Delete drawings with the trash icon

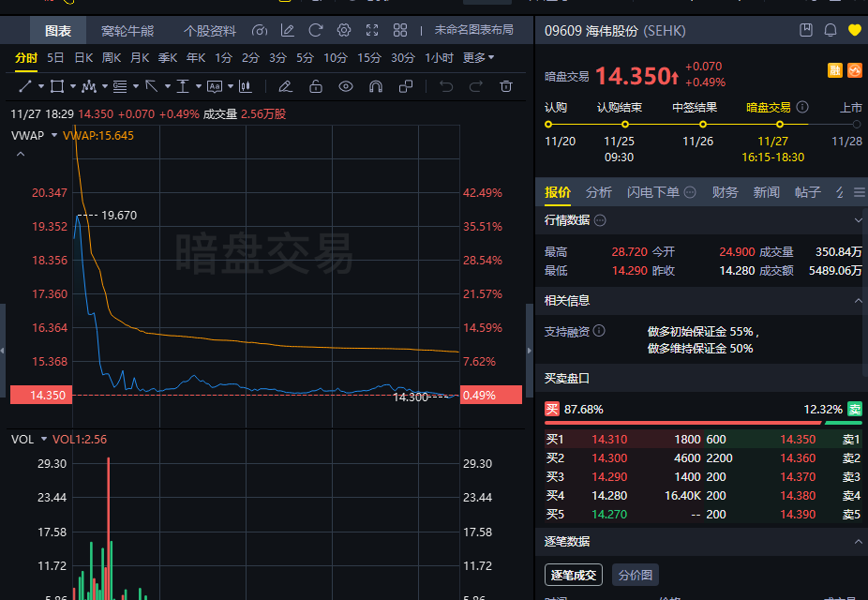click(506, 86)
